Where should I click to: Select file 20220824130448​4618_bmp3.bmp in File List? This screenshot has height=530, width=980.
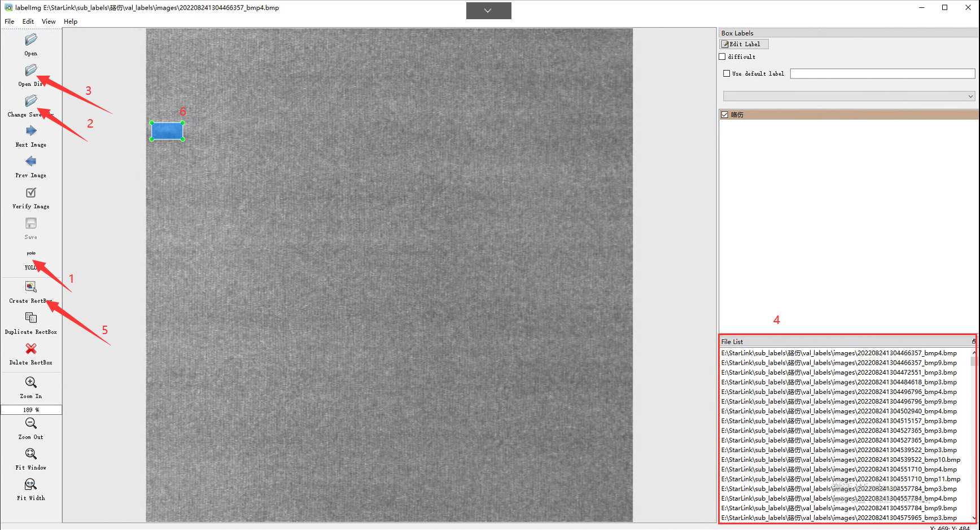click(839, 382)
